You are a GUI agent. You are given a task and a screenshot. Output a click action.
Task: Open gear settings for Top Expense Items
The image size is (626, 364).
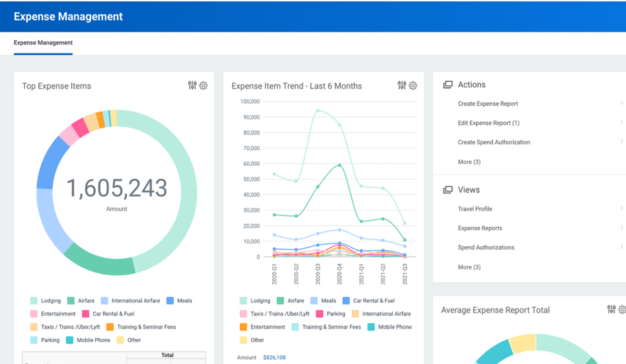tap(203, 86)
